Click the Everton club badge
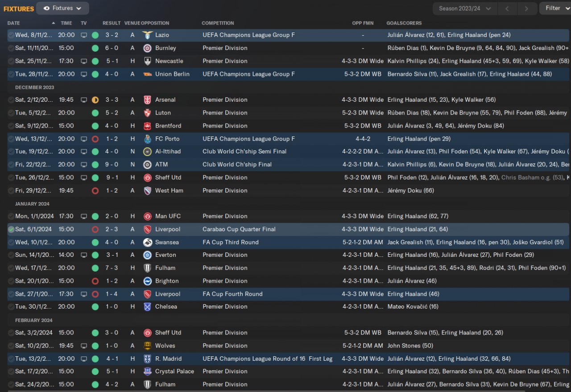Image resolution: width=571 pixels, height=392 pixels. pos(147,255)
